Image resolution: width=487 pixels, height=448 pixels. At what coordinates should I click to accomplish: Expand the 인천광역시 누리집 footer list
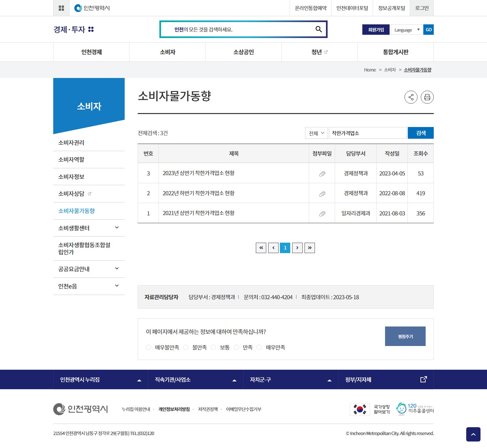pos(101,379)
